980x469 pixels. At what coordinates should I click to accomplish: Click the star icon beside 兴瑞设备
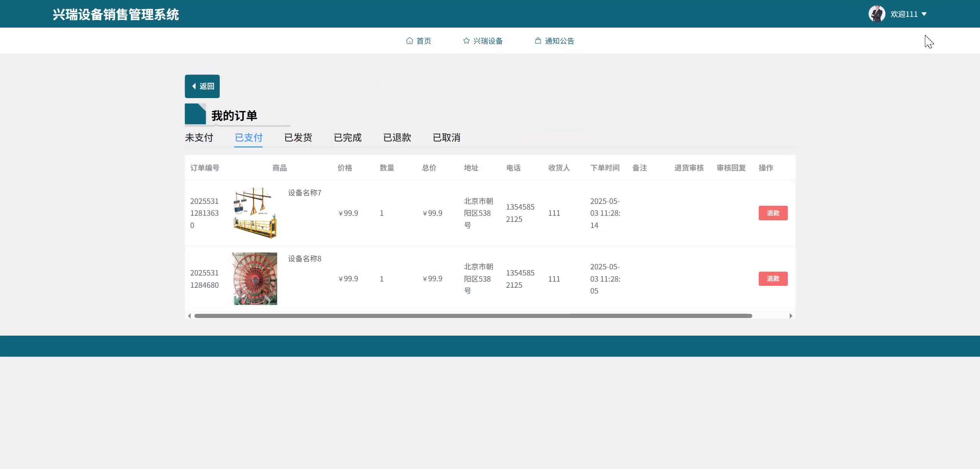[466, 41]
